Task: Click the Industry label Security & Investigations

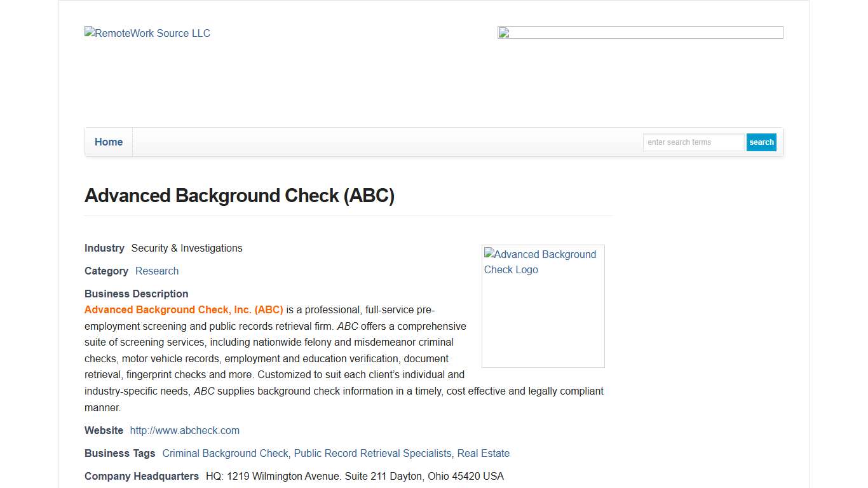Action: pos(186,248)
